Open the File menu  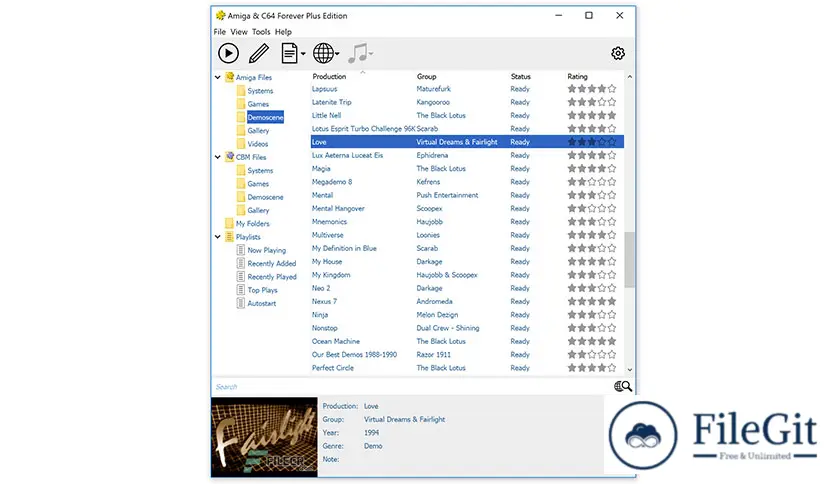(220, 32)
